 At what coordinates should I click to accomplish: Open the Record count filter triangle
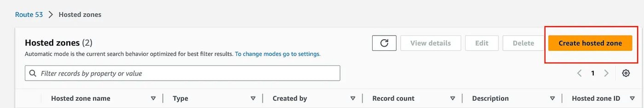click(452, 98)
